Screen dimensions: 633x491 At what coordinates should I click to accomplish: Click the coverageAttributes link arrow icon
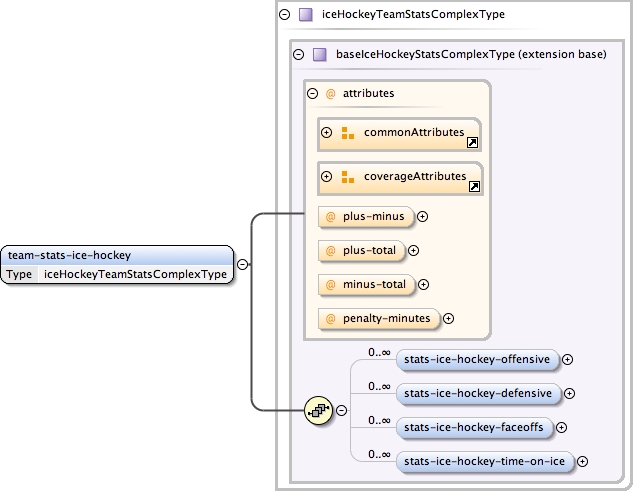pos(474,186)
